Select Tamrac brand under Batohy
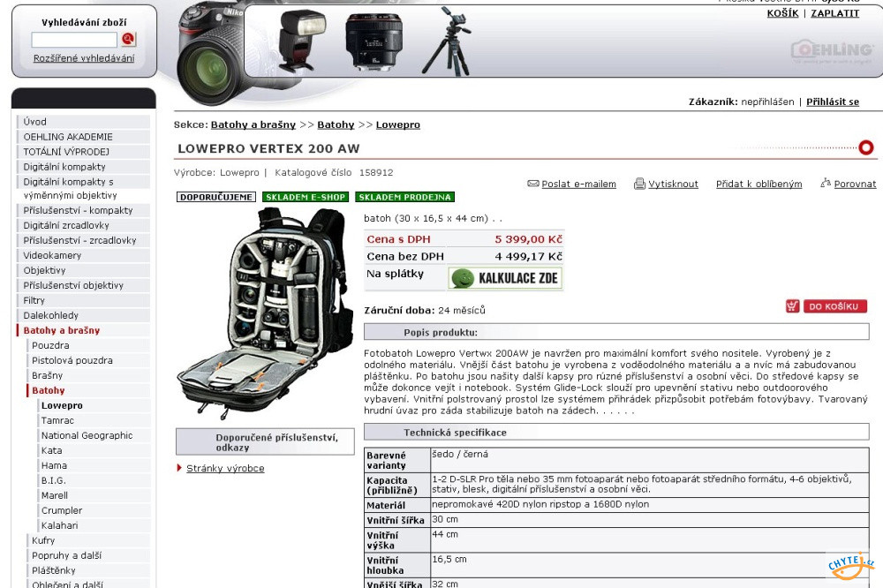The height and width of the screenshot is (588, 883). pyautogui.click(x=57, y=420)
